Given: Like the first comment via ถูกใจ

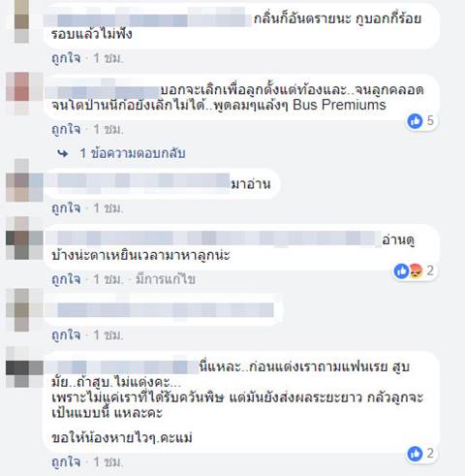Looking at the screenshot, I should click(66, 58).
